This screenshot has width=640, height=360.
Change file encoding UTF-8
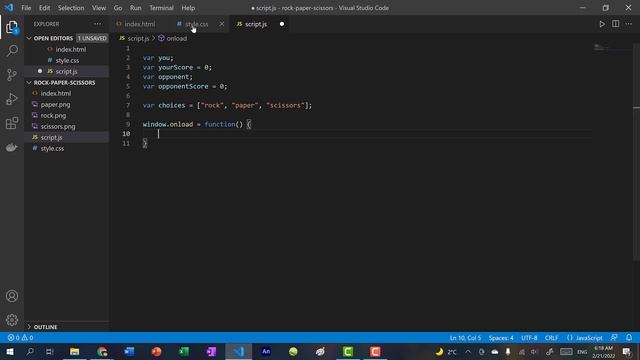pyautogui.click(x=529, y=338)
